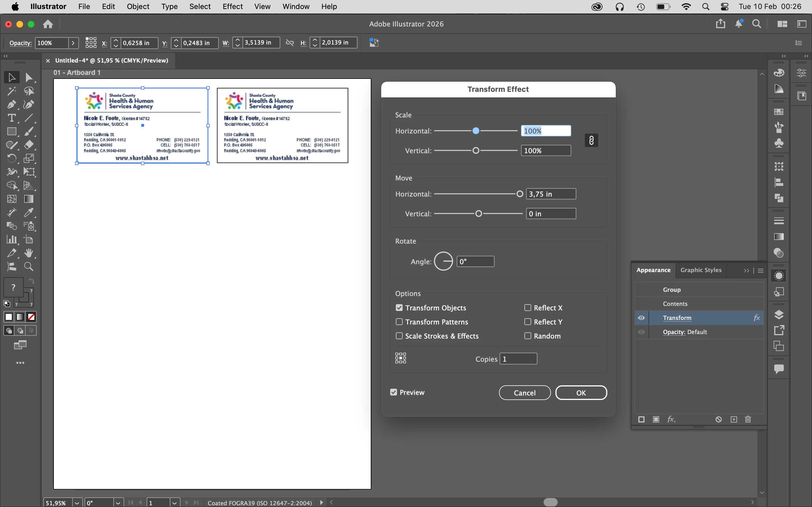Toggle the Preview checkbox off
Screen dimensions: 812x507
click(394, 392)
